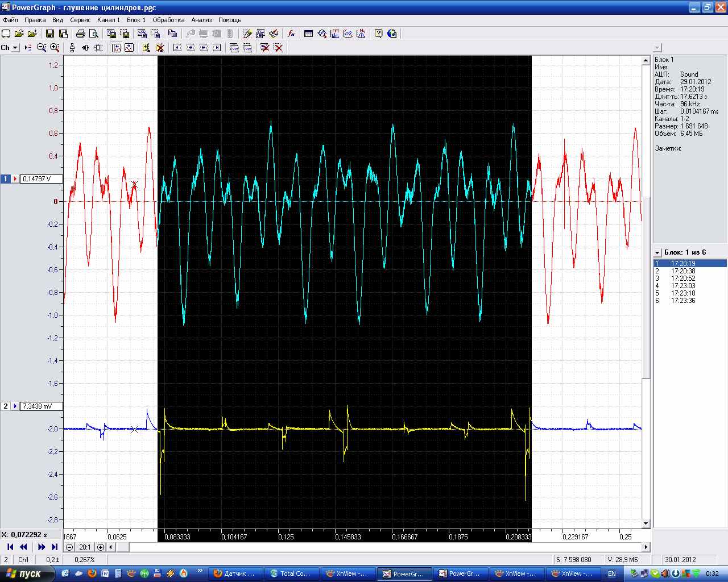Click the Print icon in toolbar
The width and height of the screenshot is (728, 582).
tap(81, 34)
